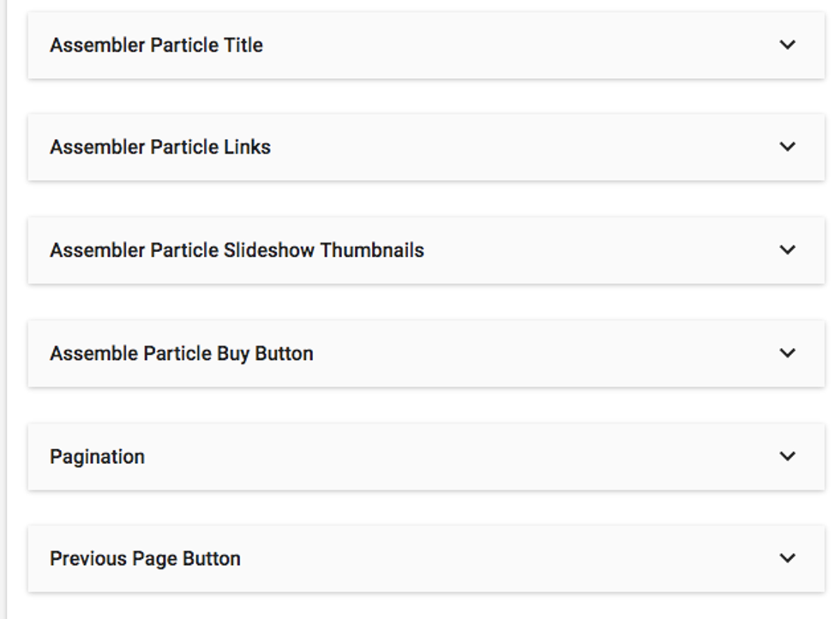Toggle the Pagination accordion section
The image size is (840, 619).
426,457
